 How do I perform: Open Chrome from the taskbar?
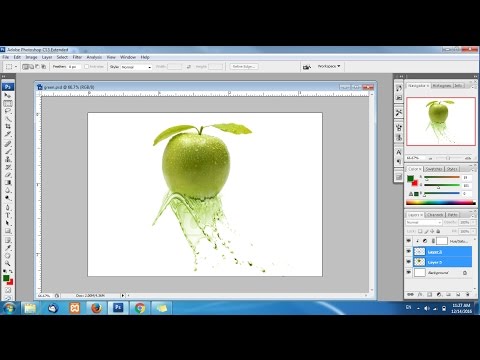pos(140,308)
